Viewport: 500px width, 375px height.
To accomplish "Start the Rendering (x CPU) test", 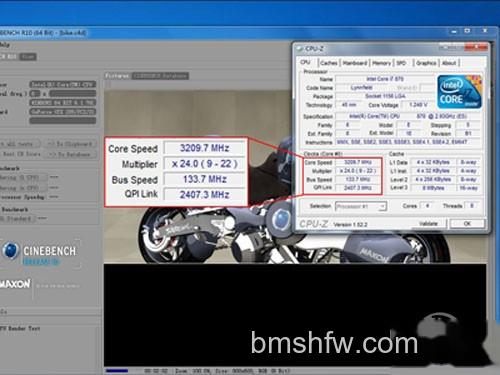I will (x=23, y=188).
